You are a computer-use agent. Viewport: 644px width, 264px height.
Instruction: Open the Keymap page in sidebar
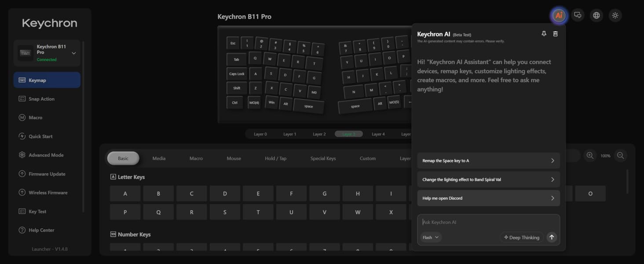click(x=47, y=80)
